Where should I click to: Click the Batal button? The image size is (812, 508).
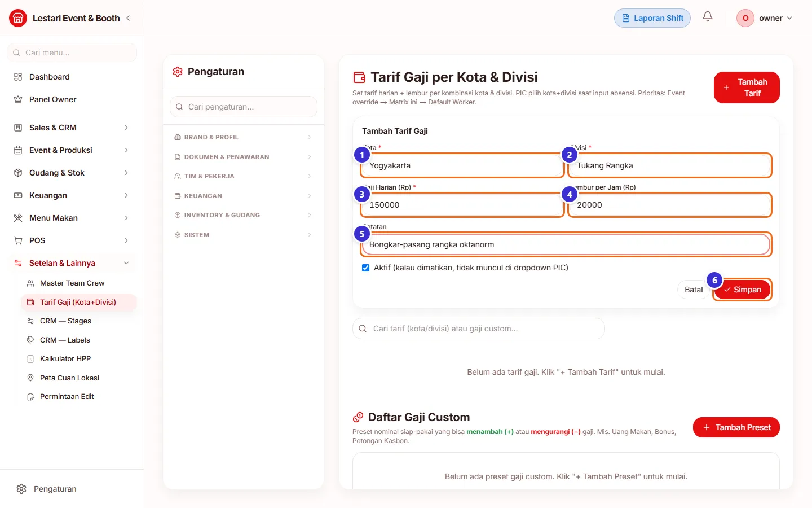tap(694, 290)
